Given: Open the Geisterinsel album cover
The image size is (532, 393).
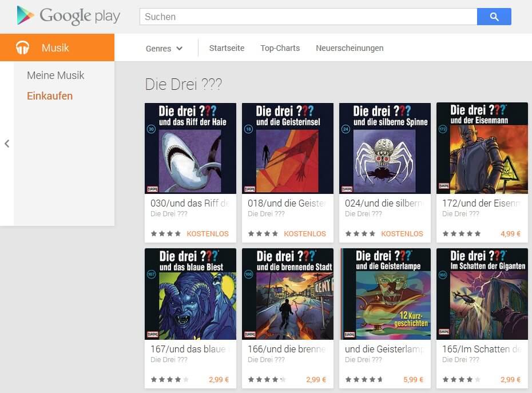Looking at the screenshot, I should (x=288, y=148).
